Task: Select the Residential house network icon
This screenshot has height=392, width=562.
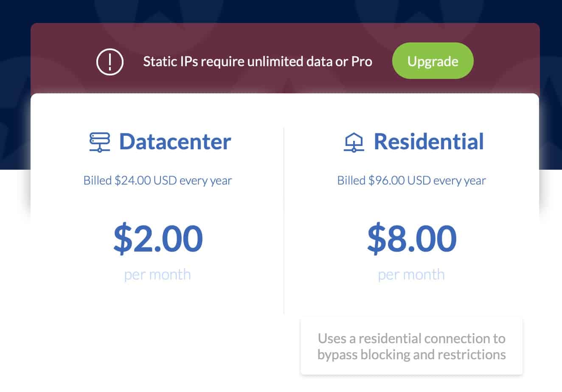Action: point(354,142)
